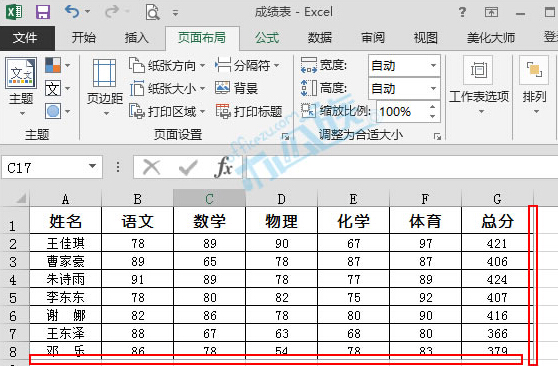Increase 缩放比例 scale with up stepper
This screenshot has width=558, height=366.
pos(432,106)
